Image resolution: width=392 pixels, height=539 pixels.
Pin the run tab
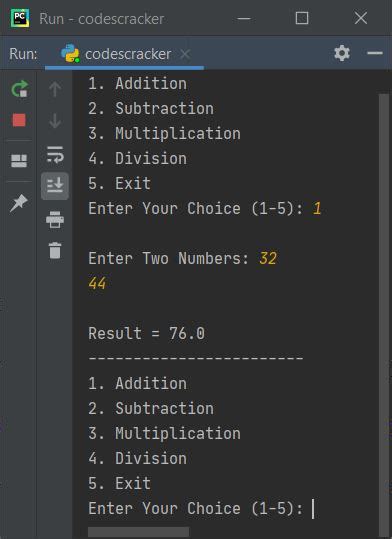point(19,203)
